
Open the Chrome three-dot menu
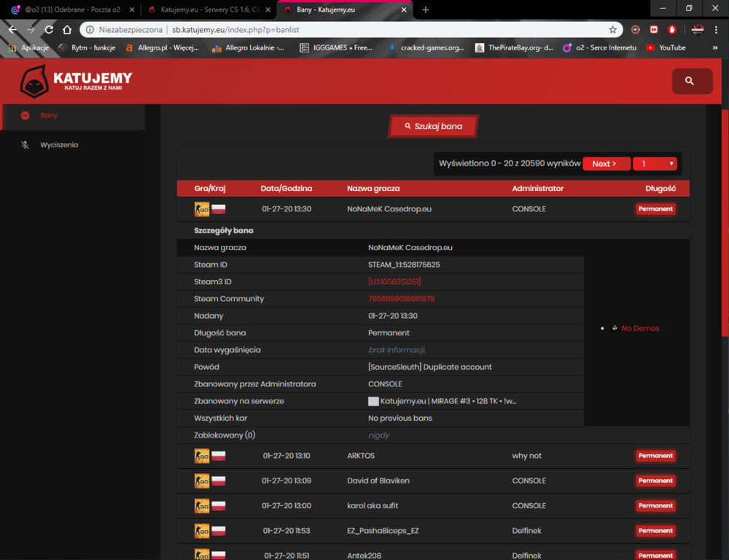[716, 30]
